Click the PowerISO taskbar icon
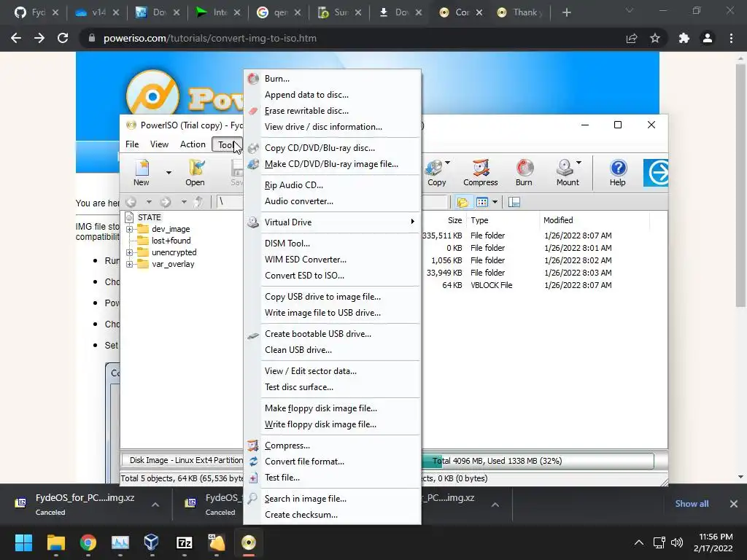 point(249,542)
